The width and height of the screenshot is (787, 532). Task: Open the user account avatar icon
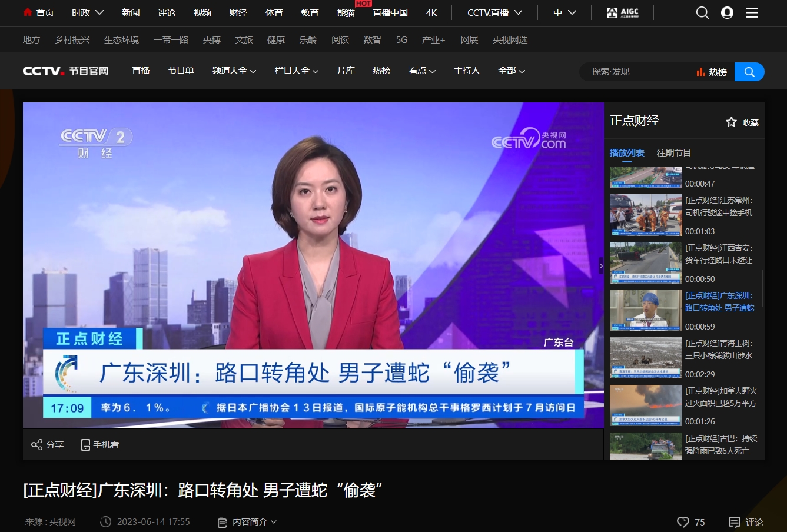pos(727,12)
